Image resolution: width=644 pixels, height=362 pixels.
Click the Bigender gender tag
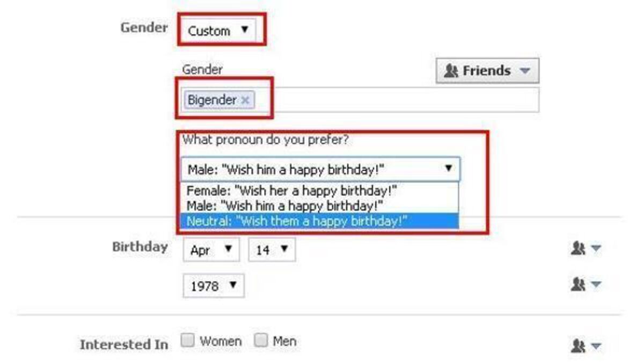click(x=212, y=100)
